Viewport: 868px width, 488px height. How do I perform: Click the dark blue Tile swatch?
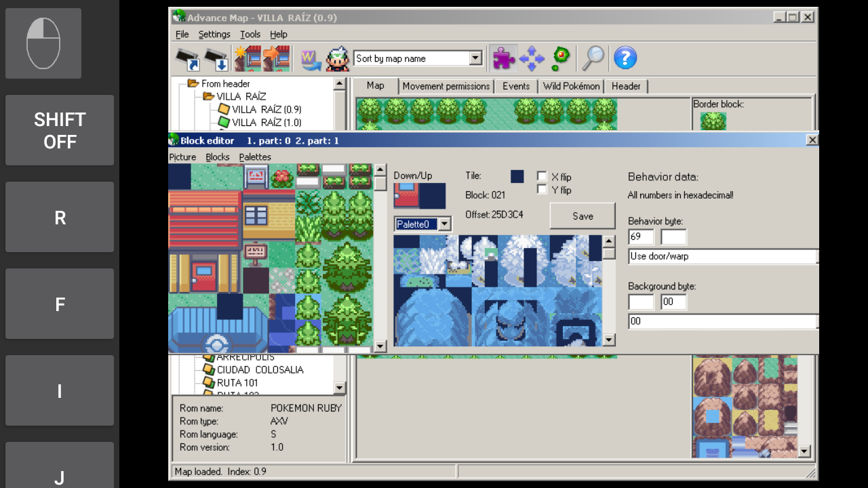[517, 176]
